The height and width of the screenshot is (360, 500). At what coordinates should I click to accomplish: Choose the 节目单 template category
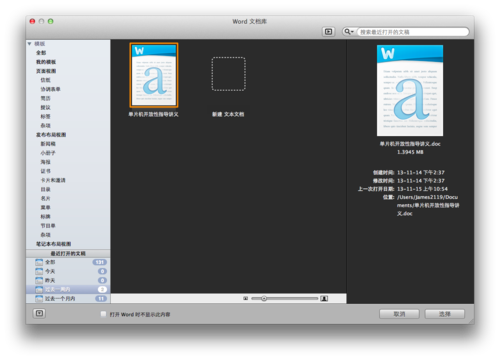48,226
